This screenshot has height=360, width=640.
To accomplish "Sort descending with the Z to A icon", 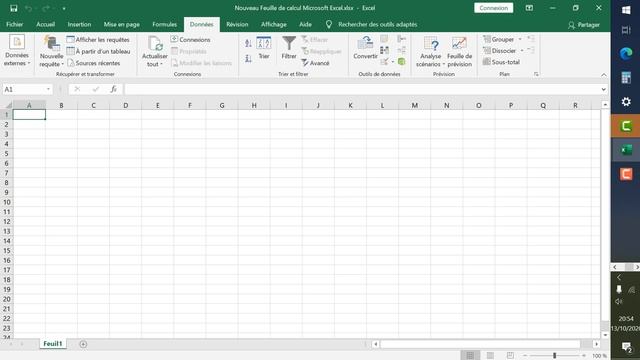I will (x=248, y=58).
